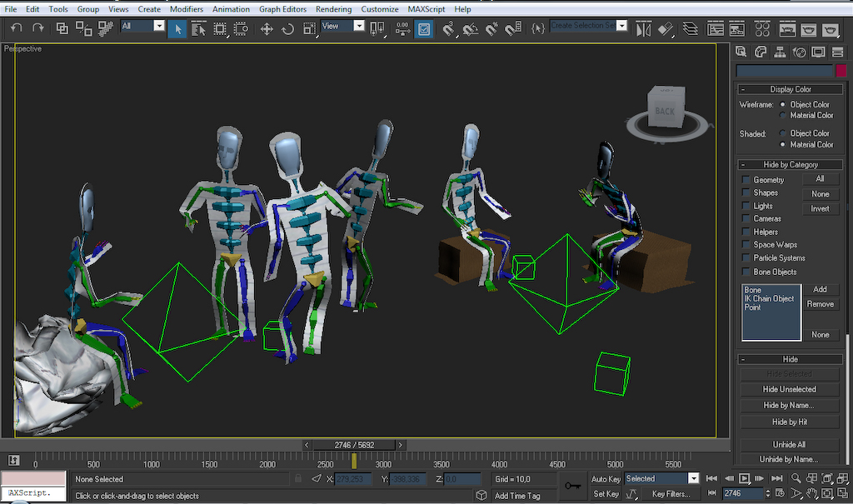Collapse the Display Color rollout
853x504 pixels.
click(790, 89)
